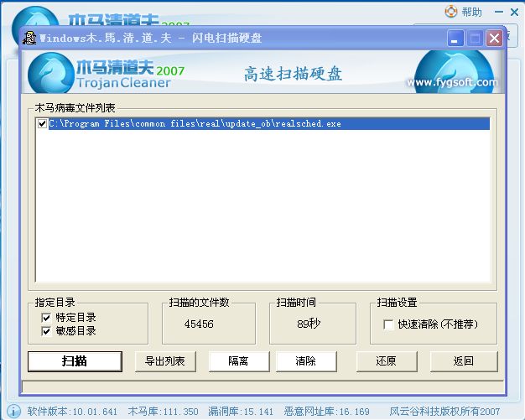
Task: Uncheck the realsched.exe file checkbox
Action: pyautogui.click(x=42, y=124)
